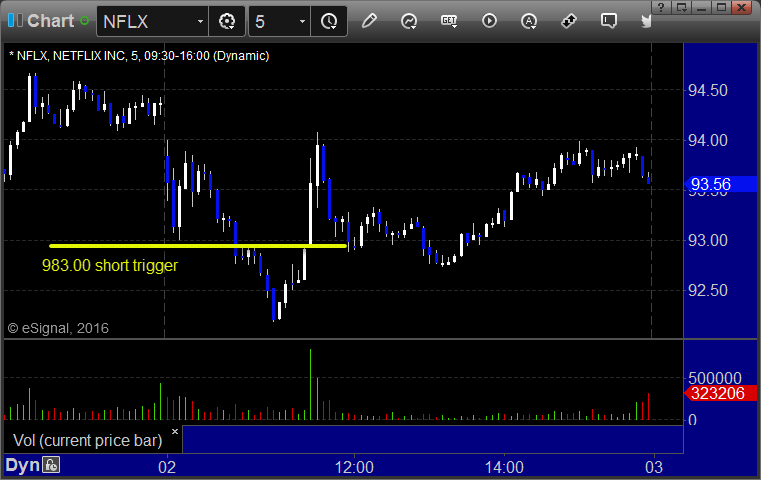Viewport: 761px width, 480px height.
Task: Click the trade ticket tag icon
Action: click(x=568, y=21)
